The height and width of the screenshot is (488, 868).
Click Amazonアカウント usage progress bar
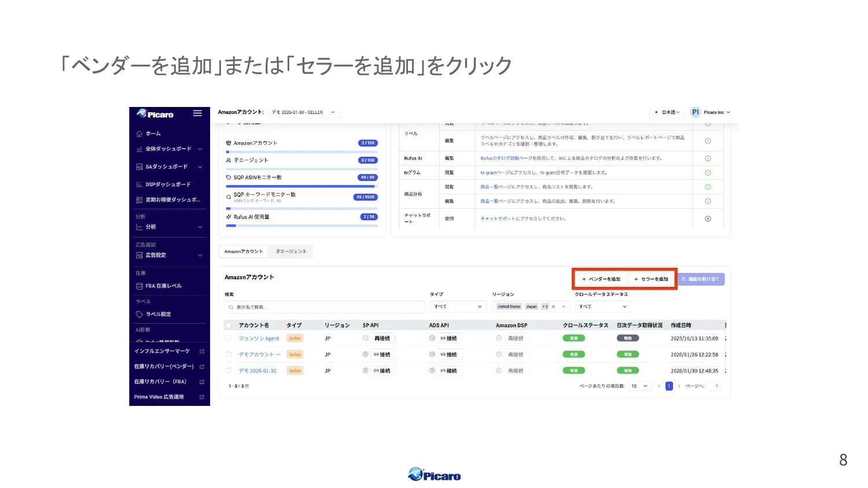[x=301, y=151]
